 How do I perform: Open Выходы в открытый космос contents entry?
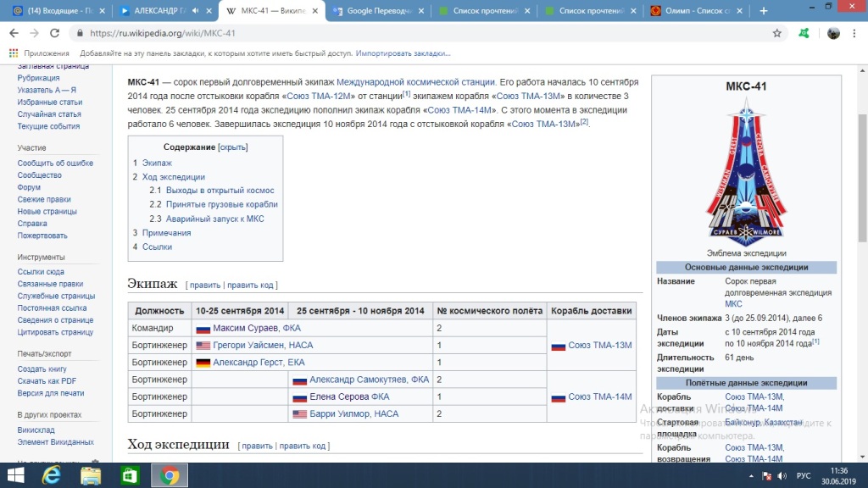(x=220, y=191)
